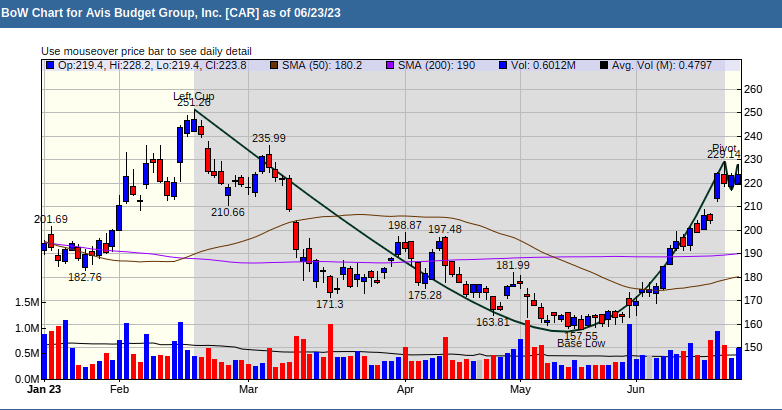
Task: Click the Jan 23 axis label
Action: coord(44,389)
